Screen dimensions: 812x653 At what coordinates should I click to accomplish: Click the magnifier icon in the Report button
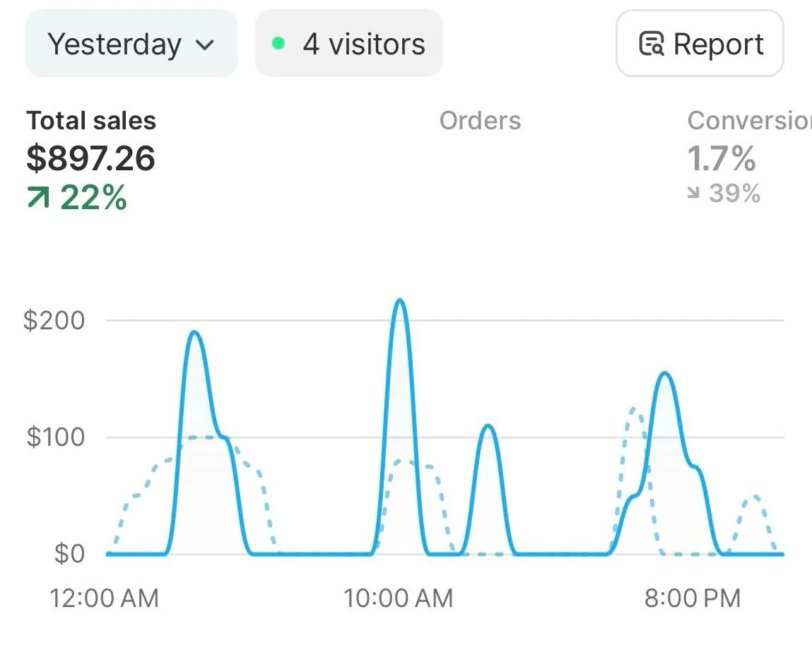[x=651, y=45]
